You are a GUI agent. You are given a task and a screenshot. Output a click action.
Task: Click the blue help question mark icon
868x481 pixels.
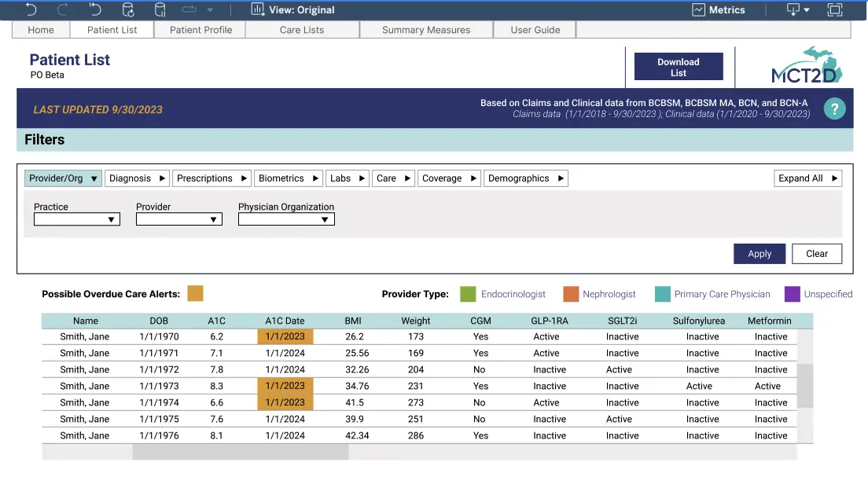(x=834, y=108)
